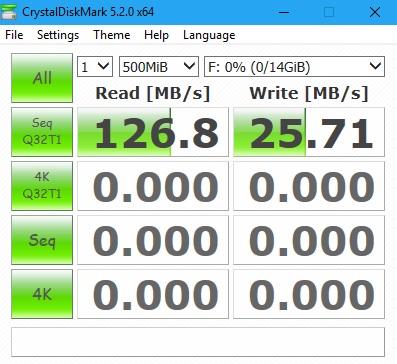Click the Read [MB/s] column header
This screenshot has width=397, height=364.
click(x=153, y=93)
